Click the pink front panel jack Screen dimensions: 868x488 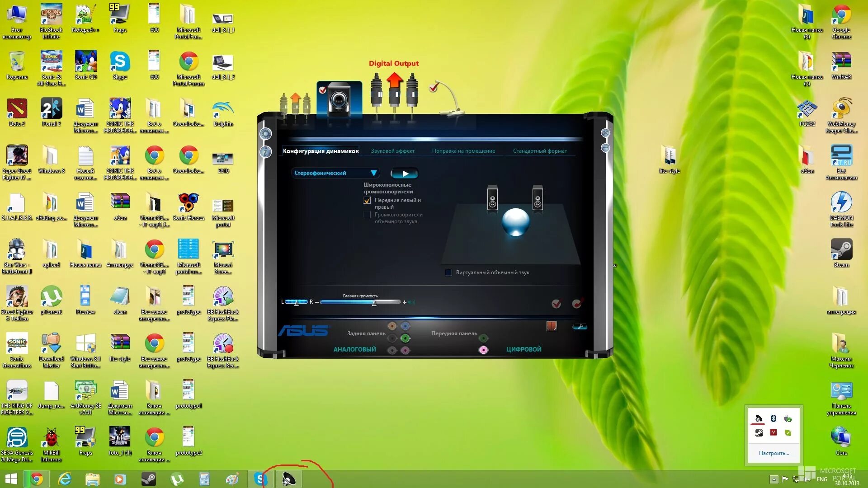pos(483,350)
